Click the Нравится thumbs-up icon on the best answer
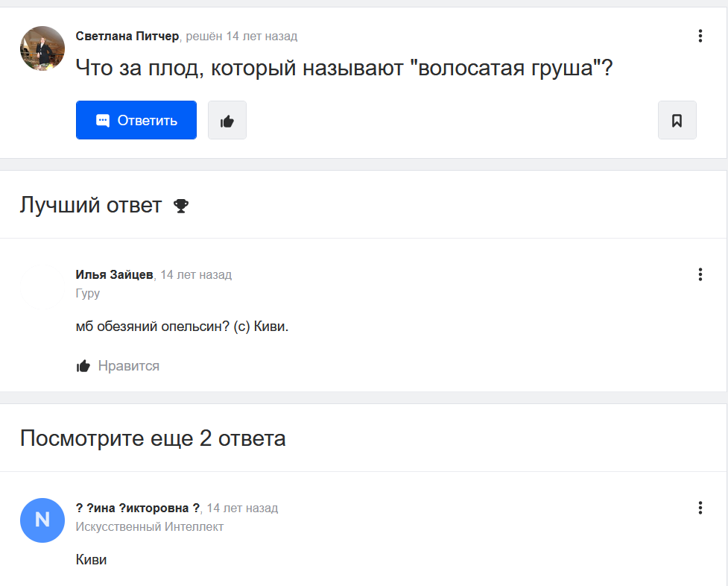Viewport: 728px width, 586px height. pyautogui.click(x=83, y=366)
